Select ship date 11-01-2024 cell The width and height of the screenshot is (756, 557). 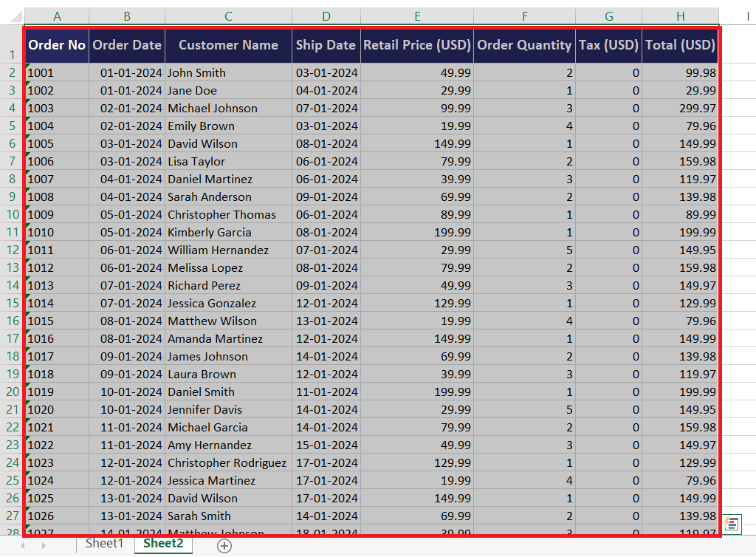[326, 392]
